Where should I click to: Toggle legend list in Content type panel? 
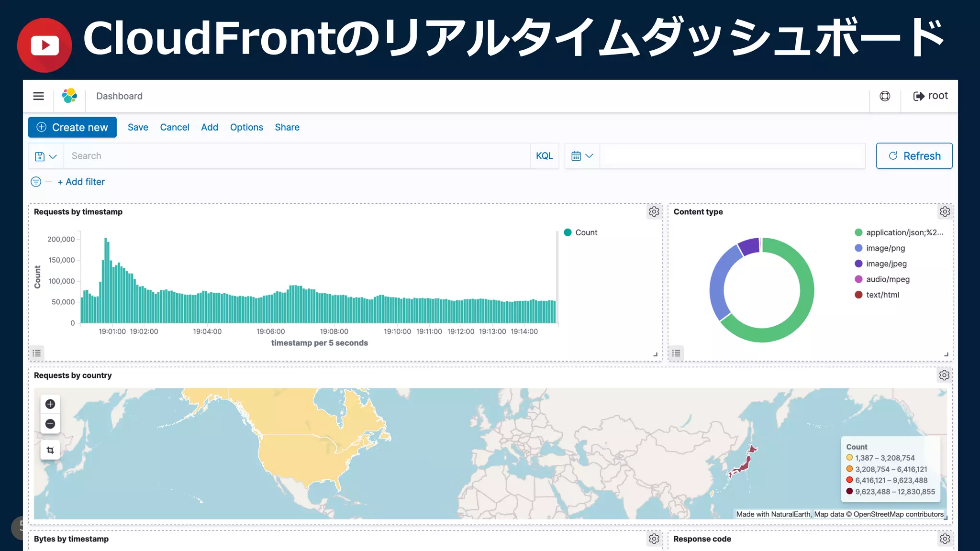point(676,353)
